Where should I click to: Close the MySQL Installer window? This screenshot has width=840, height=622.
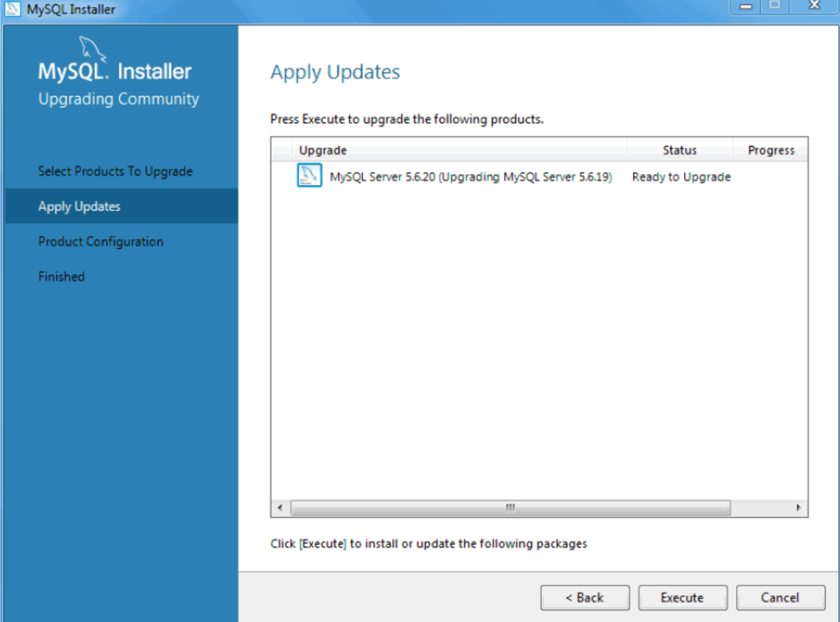pos(814,6)
